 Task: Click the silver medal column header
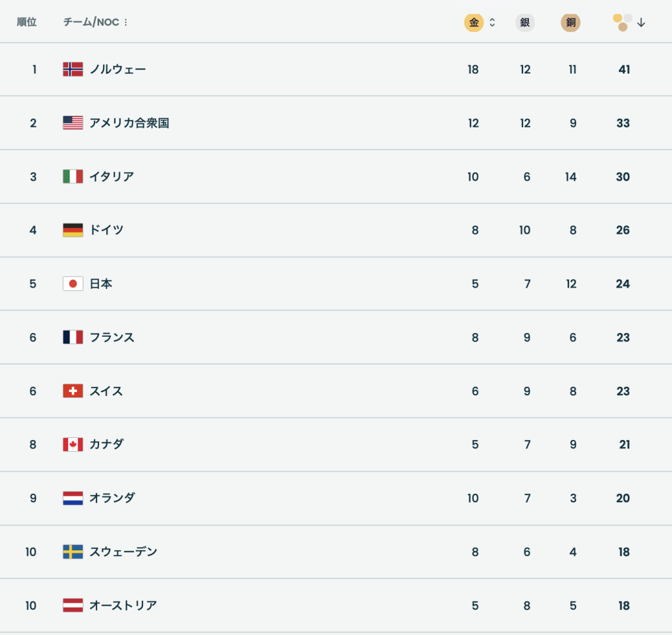tap(525, 23)
